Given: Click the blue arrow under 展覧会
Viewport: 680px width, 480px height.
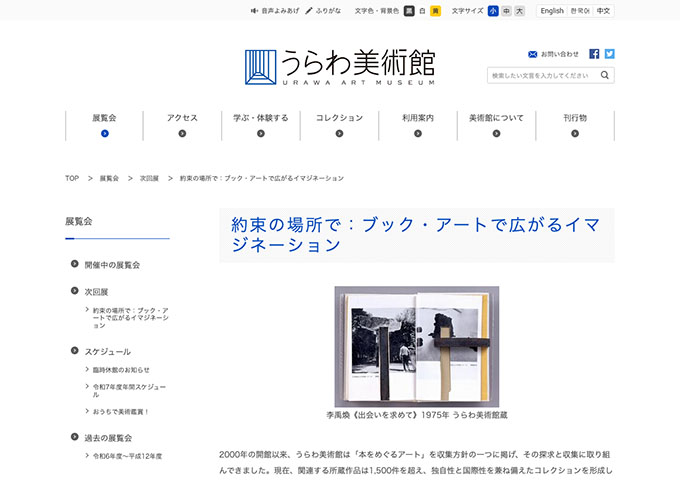Looking at the screenshot, I should tap(105, 134).
